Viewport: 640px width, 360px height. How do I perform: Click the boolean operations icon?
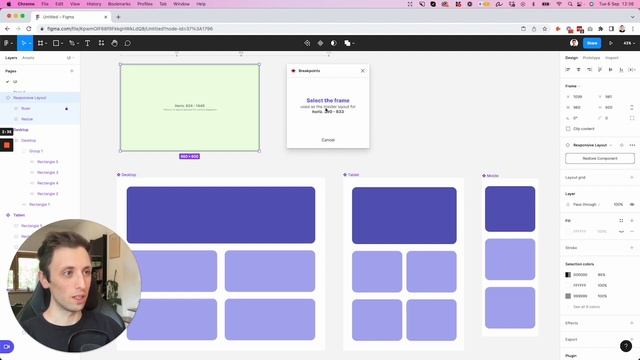pyautogui.click(x=347, y=43)
